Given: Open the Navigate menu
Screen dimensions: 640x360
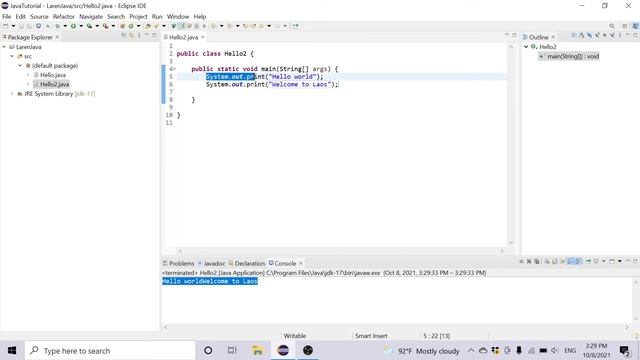Looking at the screenshot, I should (91, 16).
